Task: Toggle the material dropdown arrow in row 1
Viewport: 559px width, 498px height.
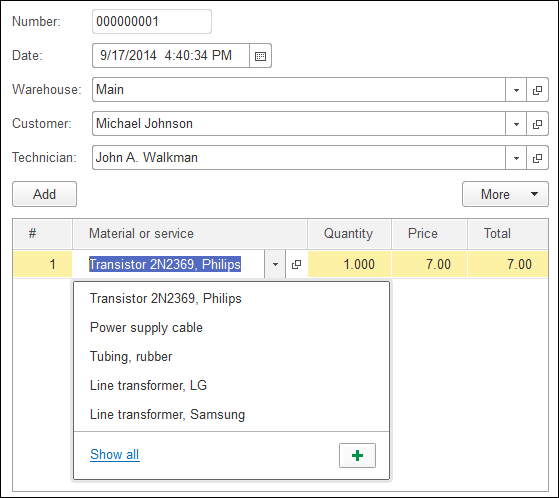Action: click(275, 265)
